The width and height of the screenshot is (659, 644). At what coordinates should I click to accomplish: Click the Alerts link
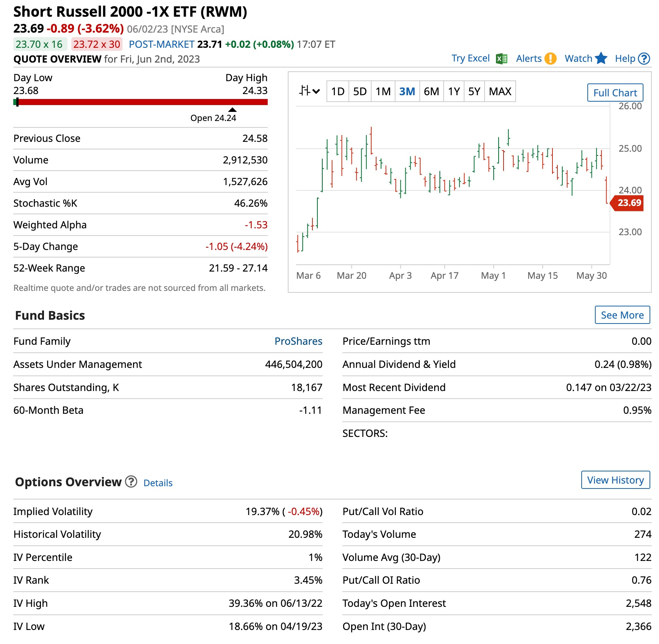click(529, 58)
